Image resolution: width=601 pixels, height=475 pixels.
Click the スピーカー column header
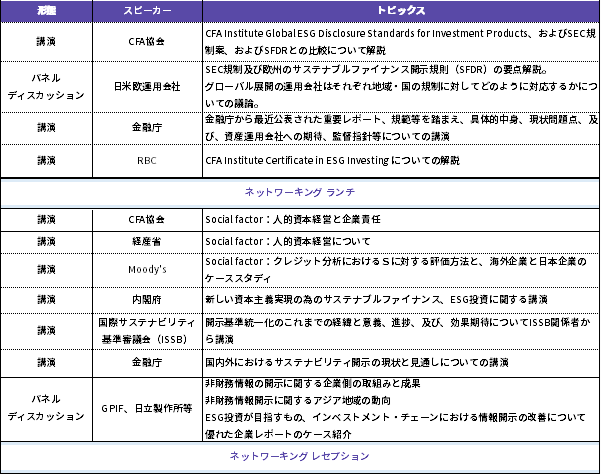[147, 10]
